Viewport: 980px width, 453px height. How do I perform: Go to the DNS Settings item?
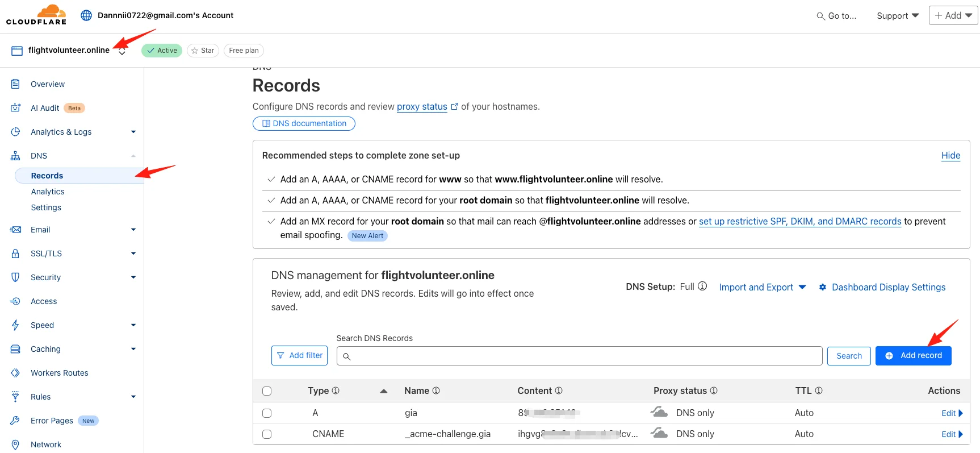coord(46,207)
